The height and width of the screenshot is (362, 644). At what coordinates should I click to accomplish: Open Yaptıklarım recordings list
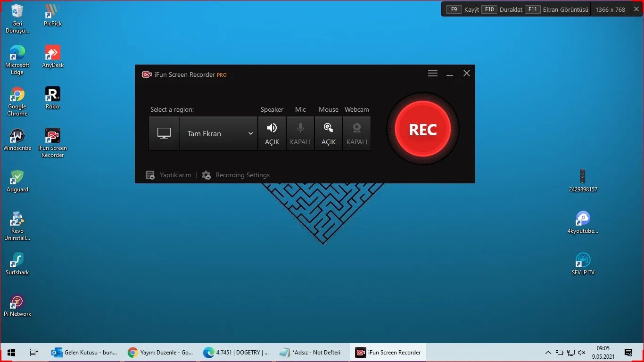click(168, 175)
